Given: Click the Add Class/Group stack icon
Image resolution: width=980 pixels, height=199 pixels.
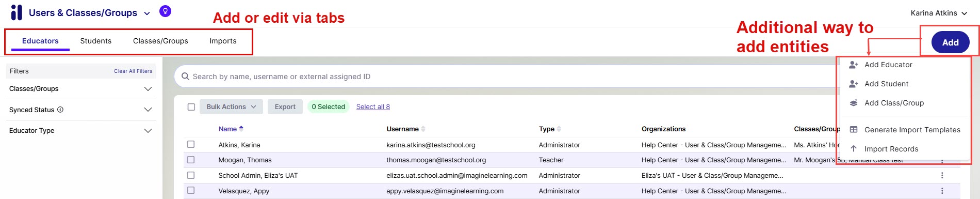Looking at the screenshot, I should [854, 103].
